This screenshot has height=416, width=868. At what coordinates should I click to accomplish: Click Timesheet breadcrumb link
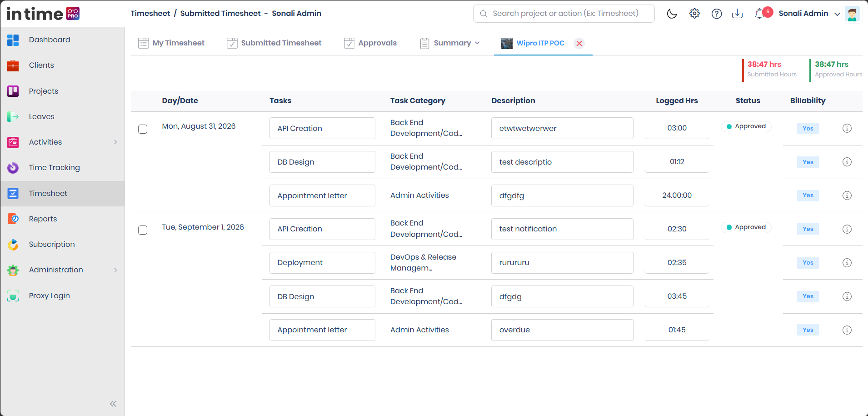150,13
